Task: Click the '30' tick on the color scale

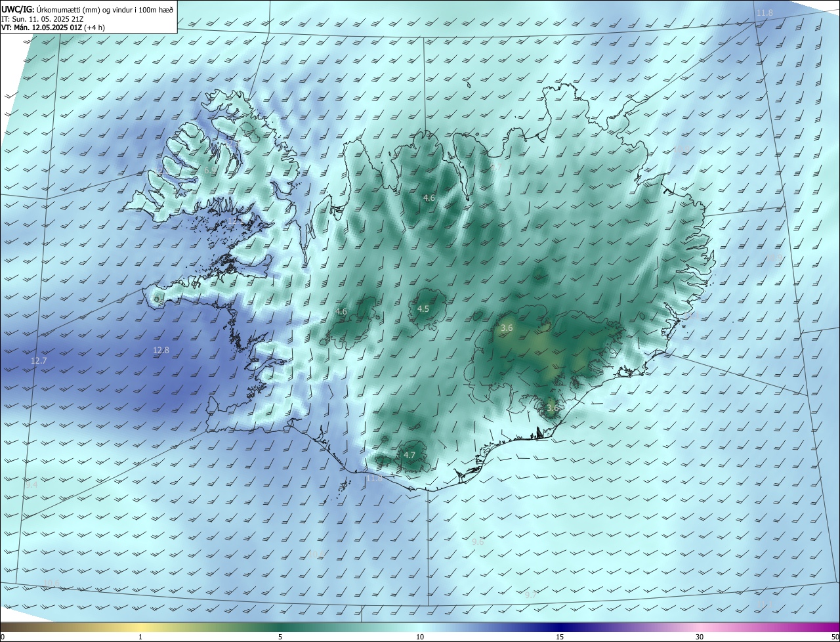Action: pos(700,637)
